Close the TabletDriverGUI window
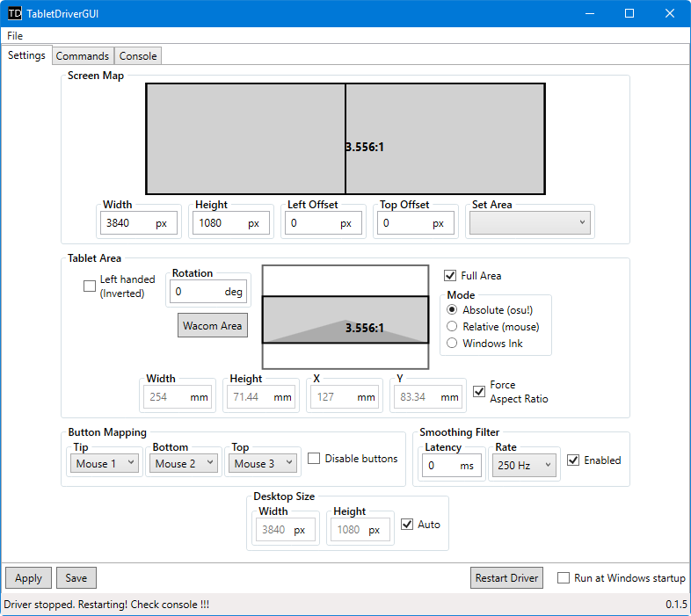The width and height of the screenshot is (691, 616). pos(670,13)
